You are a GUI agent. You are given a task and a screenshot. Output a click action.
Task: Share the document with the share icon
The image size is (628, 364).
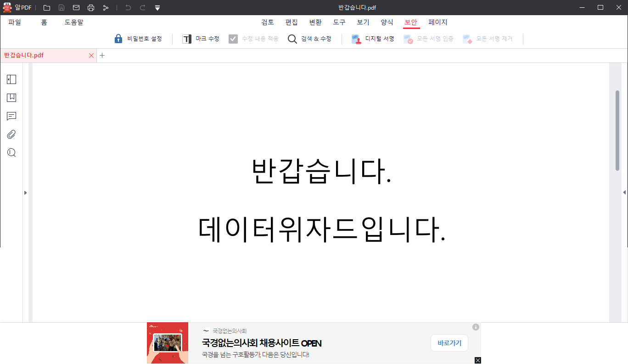point(106,7)
